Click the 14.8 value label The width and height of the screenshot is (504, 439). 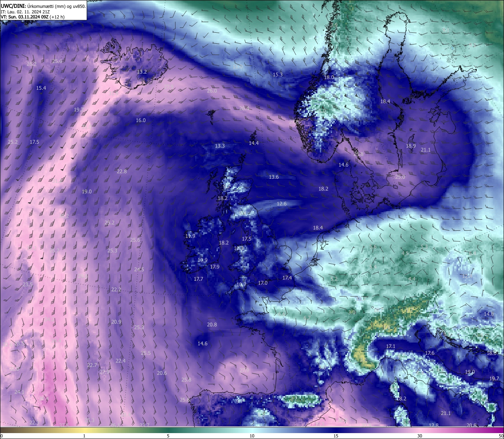(489, 314)
